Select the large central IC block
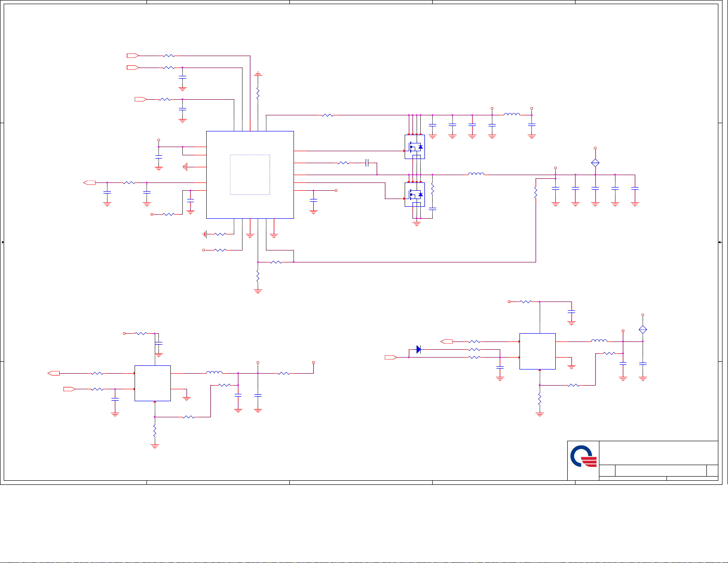This screenshot has width=728, height=563. point(250,175)
